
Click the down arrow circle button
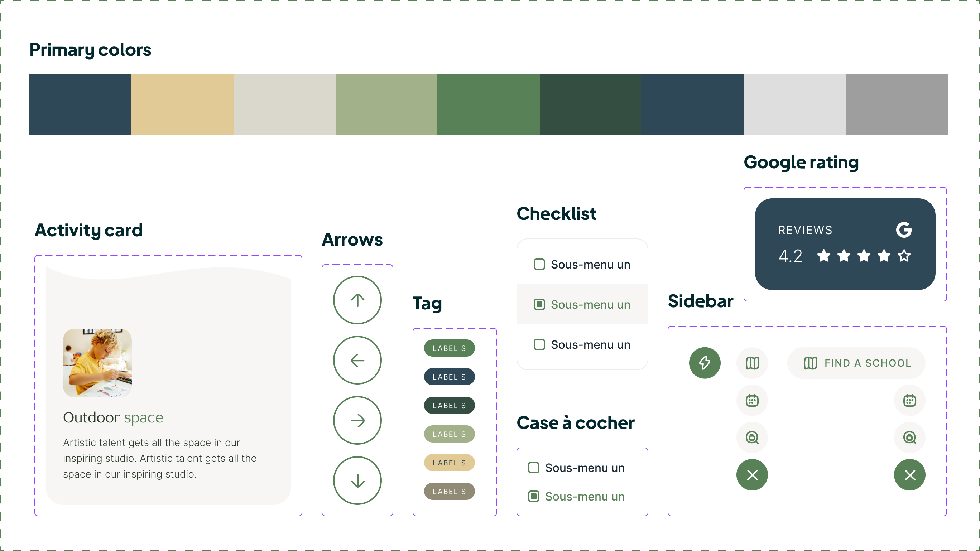click(357, 480)
